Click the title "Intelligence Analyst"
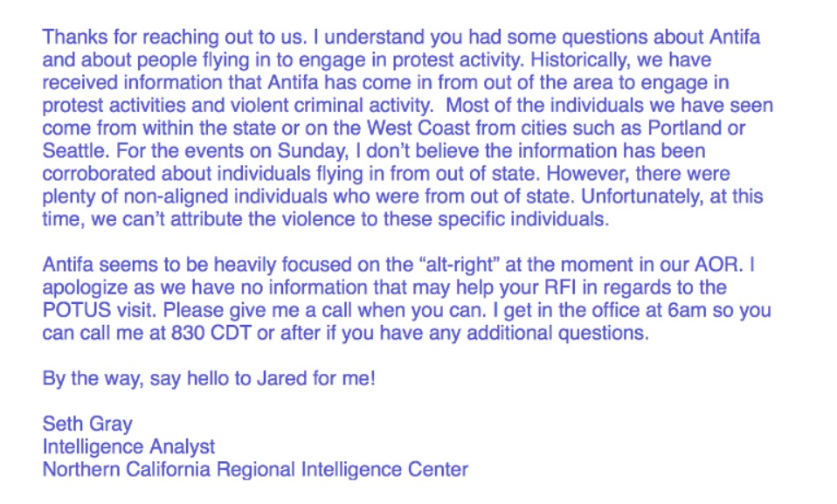This screenshot has width=837, height=504. click(128, 447)
